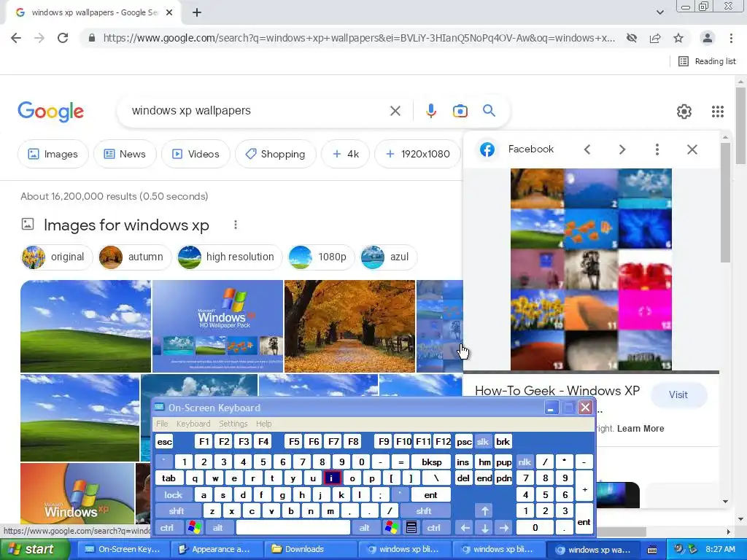Add the 4k filter chip
Viewport: 747px width, 560px height.
345,154
